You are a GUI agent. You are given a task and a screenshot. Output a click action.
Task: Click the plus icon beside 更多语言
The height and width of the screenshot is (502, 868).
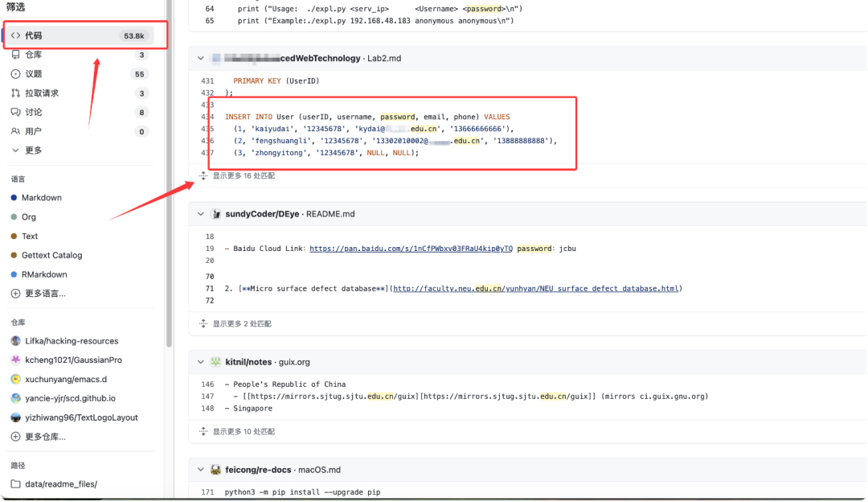tap(15, 294)
